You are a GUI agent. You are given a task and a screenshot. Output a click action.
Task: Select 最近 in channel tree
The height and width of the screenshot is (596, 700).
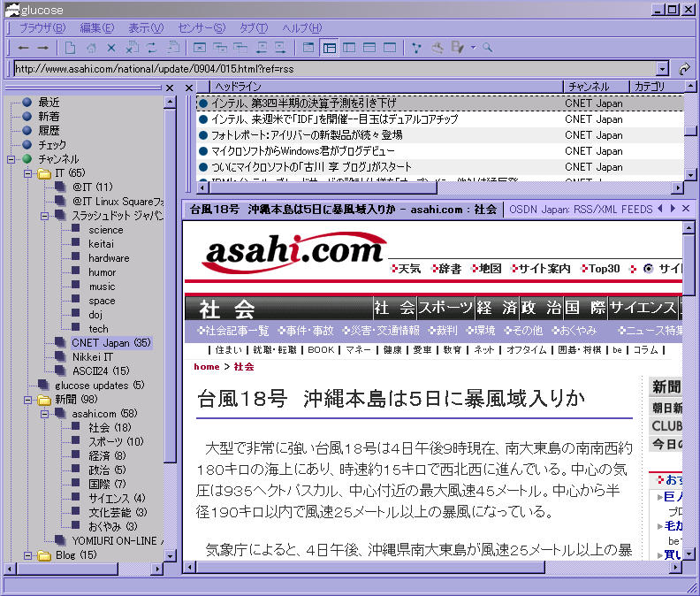pos(49,103)
